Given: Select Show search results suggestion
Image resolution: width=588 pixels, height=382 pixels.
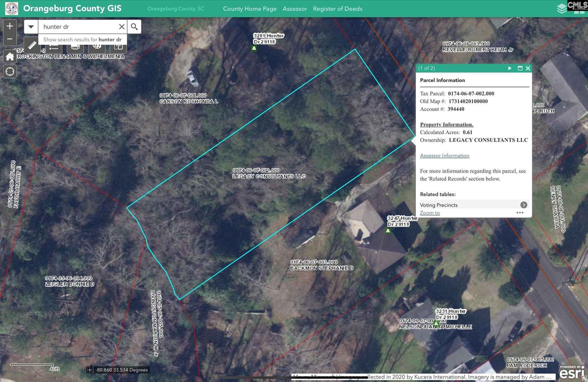Looking at the screenshot, I should 82,40.
